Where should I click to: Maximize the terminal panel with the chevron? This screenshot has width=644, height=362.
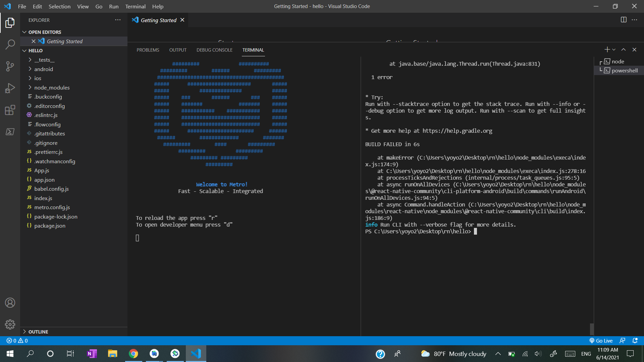click(623, 49)
